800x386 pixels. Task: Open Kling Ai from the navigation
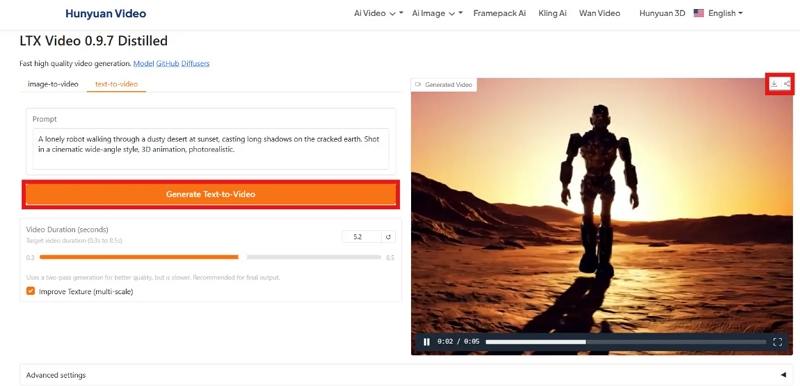(x=552, y=13)
